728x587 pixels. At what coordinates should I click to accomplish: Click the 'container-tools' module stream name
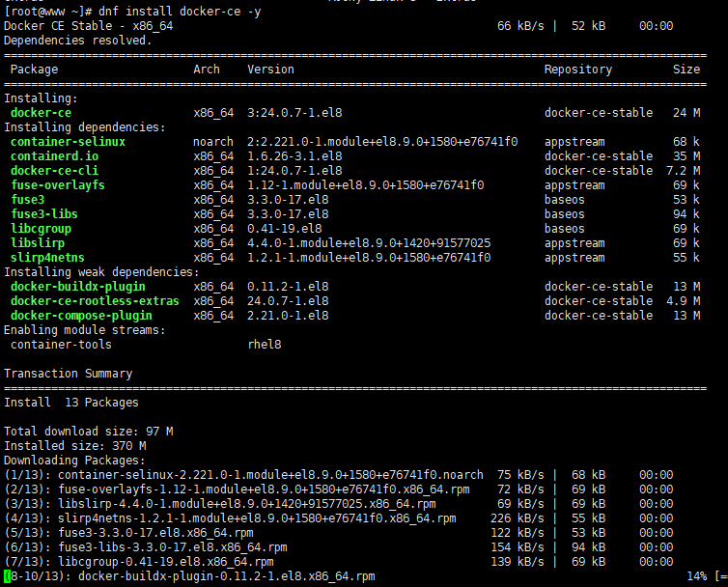61,345
